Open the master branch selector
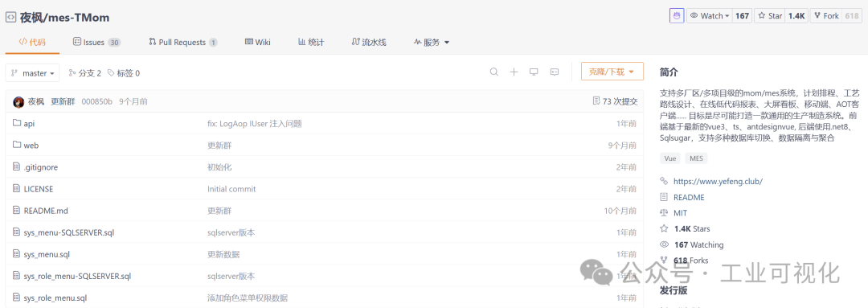Viewport: 868px width, 308px height. 32,72
